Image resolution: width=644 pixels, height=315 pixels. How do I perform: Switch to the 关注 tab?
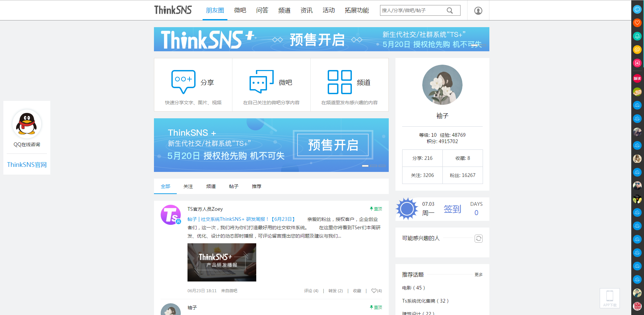188,186
